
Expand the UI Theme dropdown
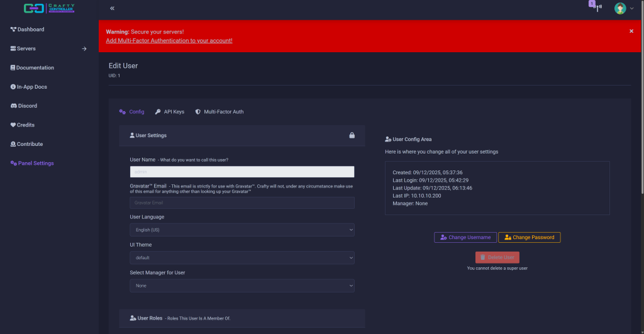pos(242,258)
